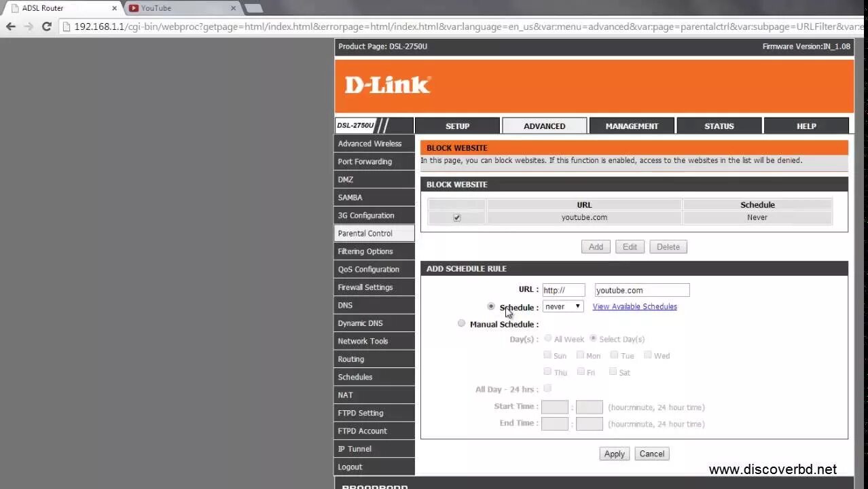
Task: Click the Start Time hour field
Action: coord(554,407)
